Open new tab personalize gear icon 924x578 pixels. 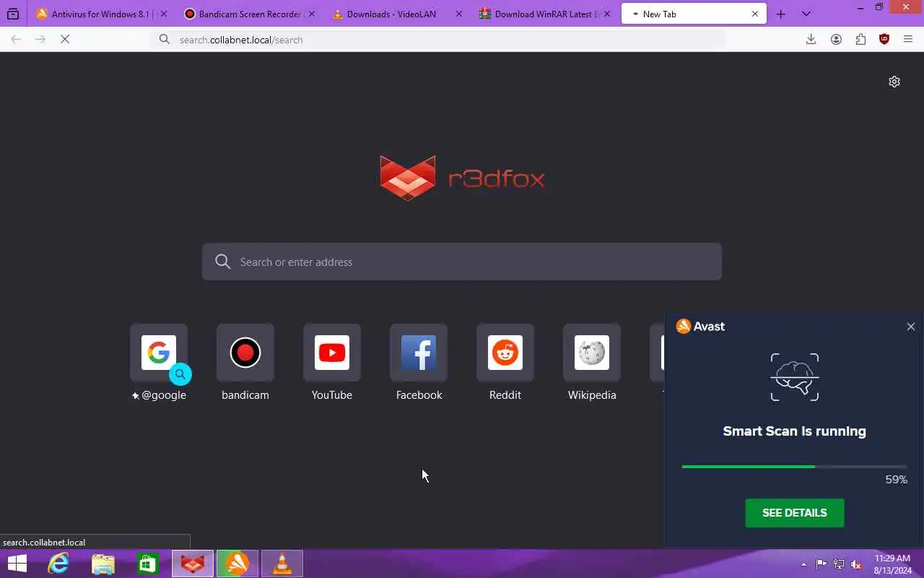click(894, 82)
